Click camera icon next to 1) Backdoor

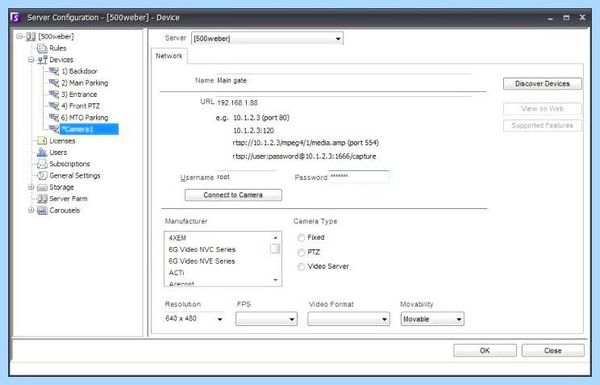54,71
